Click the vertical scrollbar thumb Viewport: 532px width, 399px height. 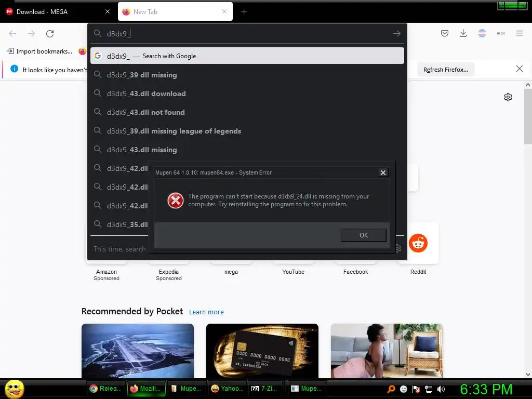point(528,116)
